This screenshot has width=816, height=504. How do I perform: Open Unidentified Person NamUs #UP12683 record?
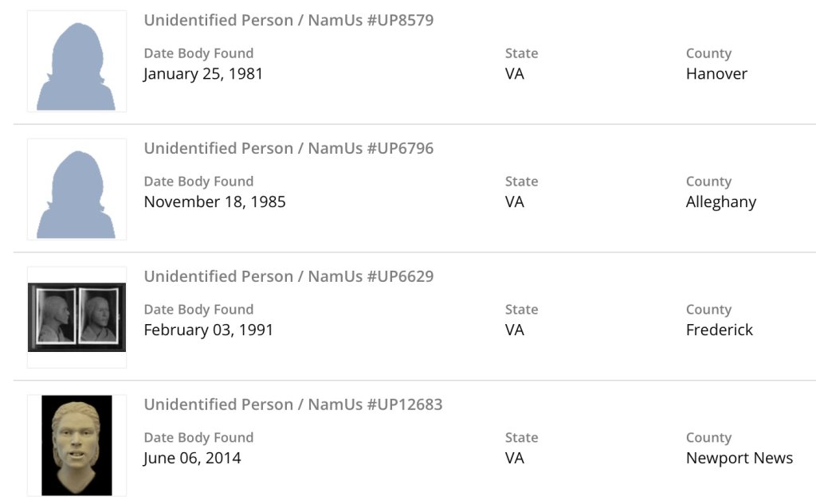click(292, 405)
